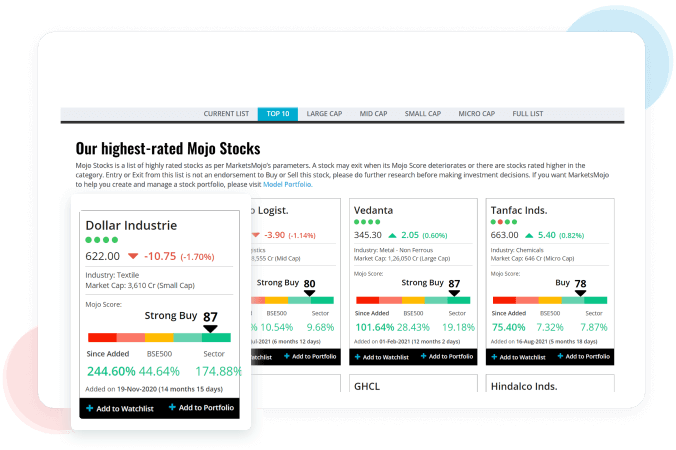676x450 pixels.
Task: Add Vedanta to Watchlist
Action: 382,357
